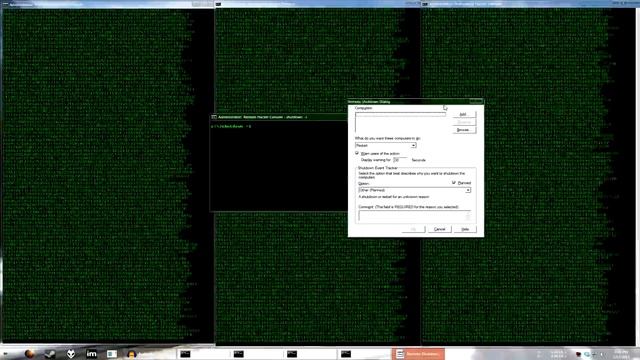Click the orange character icon in taskbar
Screen dimensions: 640x360
131,354
